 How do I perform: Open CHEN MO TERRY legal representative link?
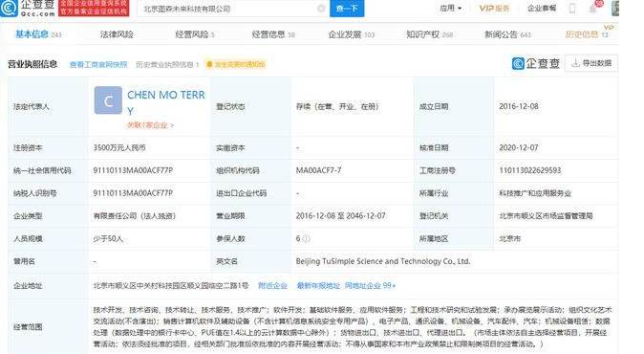[x=166, y=102]
